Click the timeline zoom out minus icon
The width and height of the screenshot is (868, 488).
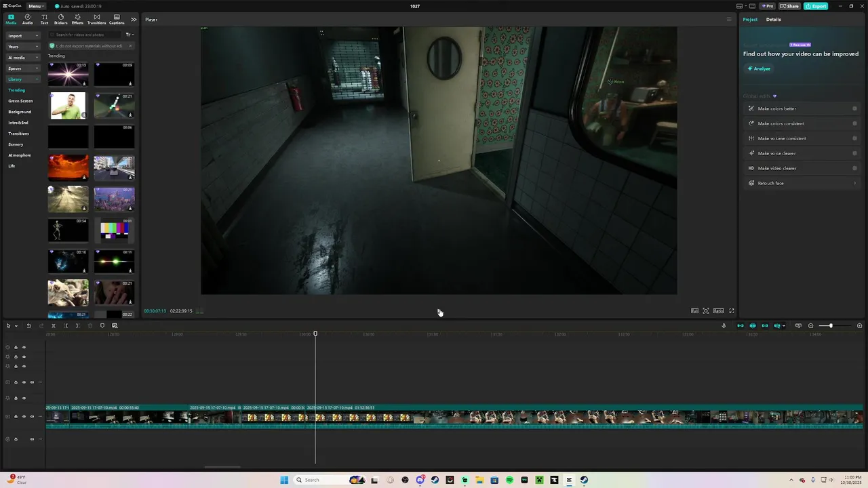[x=810, y=326]
